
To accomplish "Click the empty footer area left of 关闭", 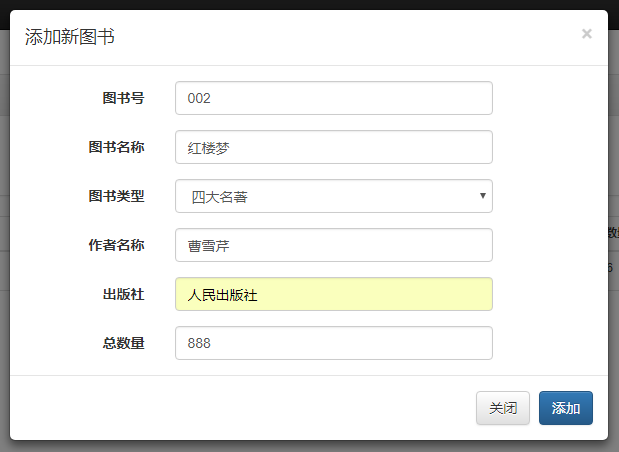I will pos(240,408).
